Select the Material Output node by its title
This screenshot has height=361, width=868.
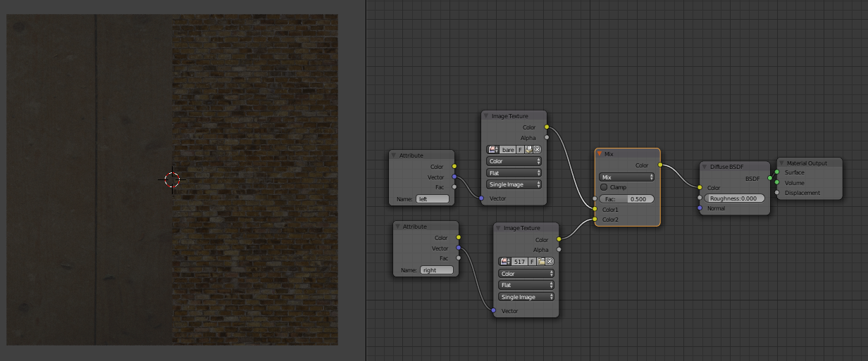(807, 163)
